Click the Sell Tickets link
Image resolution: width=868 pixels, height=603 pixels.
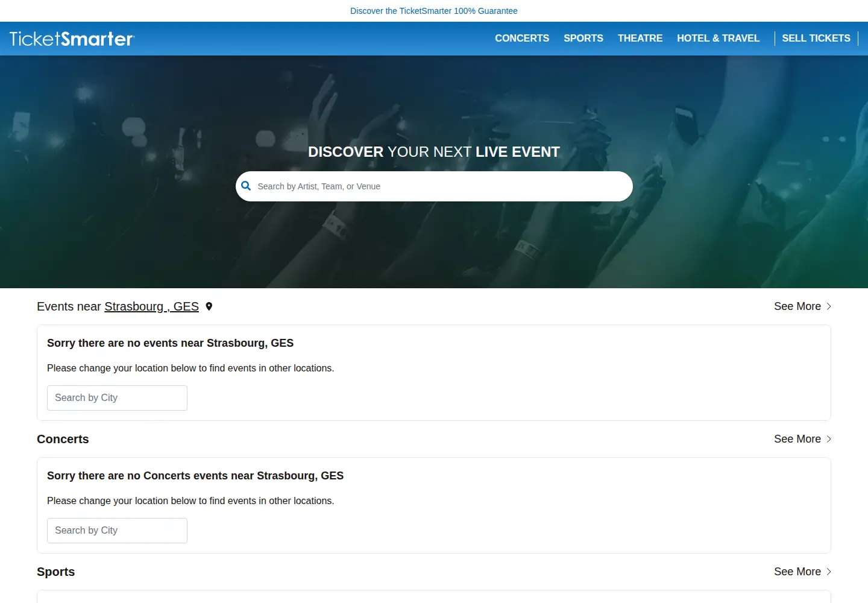click(816, 38)
